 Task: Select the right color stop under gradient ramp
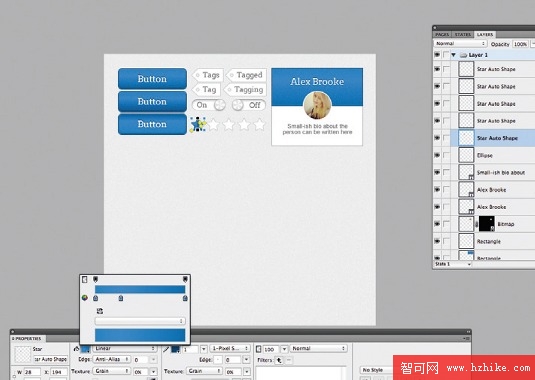[x=185, y=298]
